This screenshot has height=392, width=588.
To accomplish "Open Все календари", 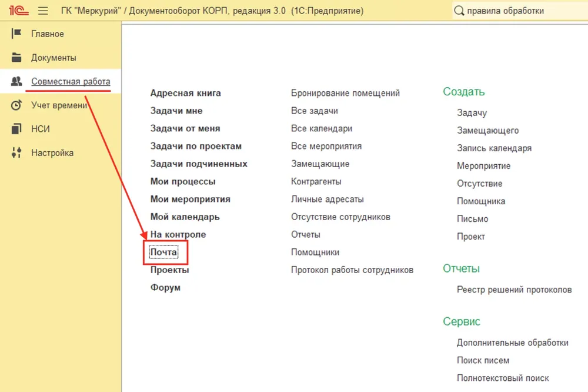I will pos(322,128).
